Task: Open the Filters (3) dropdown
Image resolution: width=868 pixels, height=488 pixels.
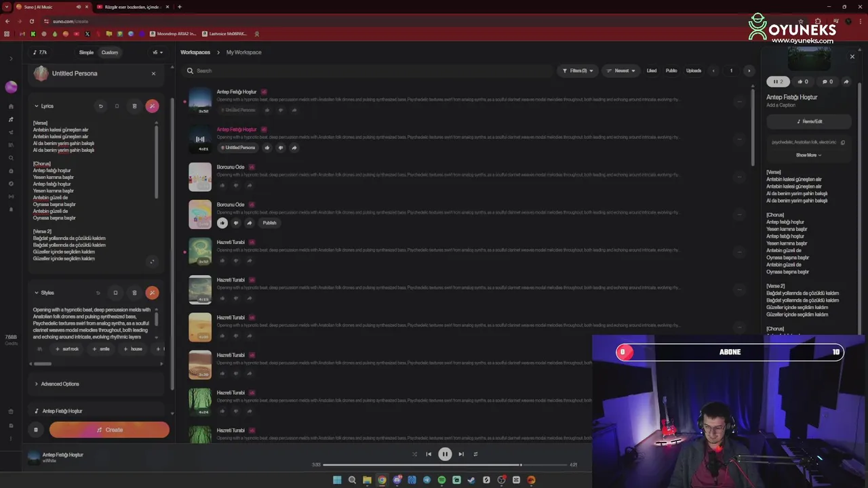Action: point(578,70)
